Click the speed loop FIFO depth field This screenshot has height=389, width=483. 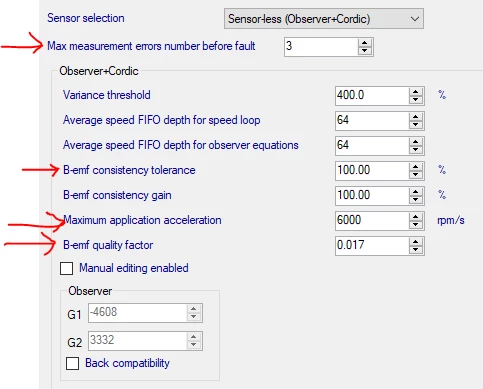(372, 121)
